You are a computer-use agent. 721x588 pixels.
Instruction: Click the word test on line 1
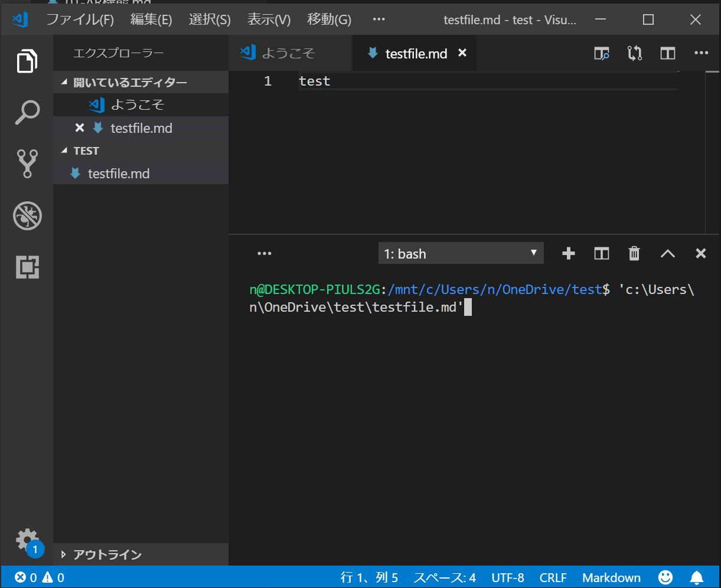[315, 81]
